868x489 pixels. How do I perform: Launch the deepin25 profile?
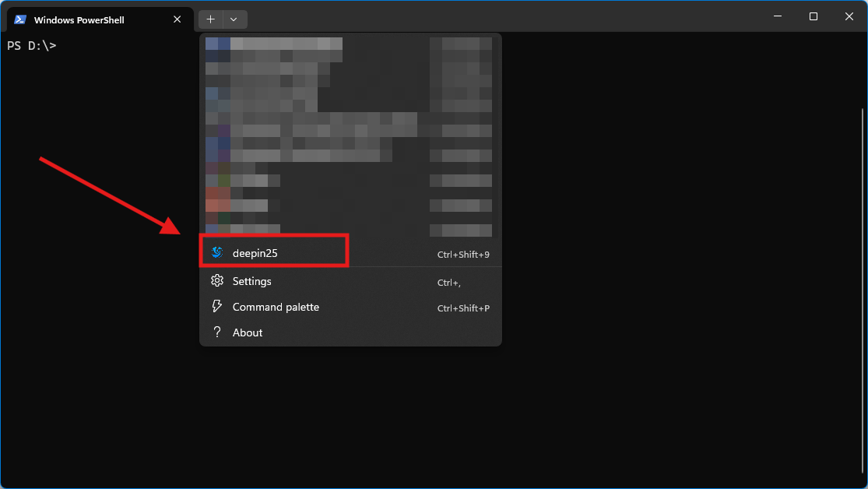[x=350, y=253]
